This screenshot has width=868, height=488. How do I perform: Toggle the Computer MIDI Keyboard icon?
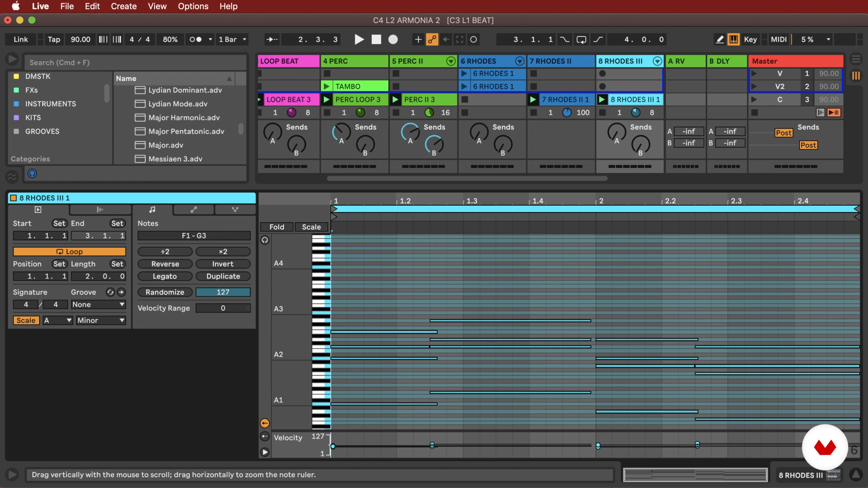(734, 39)
